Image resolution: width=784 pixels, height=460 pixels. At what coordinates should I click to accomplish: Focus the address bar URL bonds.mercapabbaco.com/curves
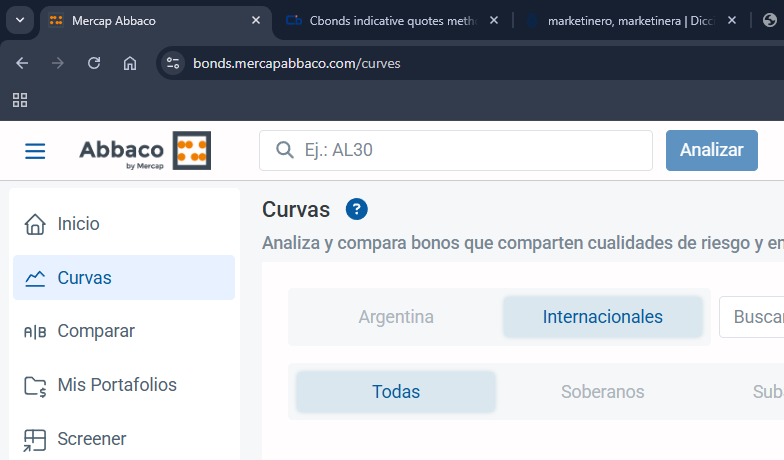click(296, 64)
